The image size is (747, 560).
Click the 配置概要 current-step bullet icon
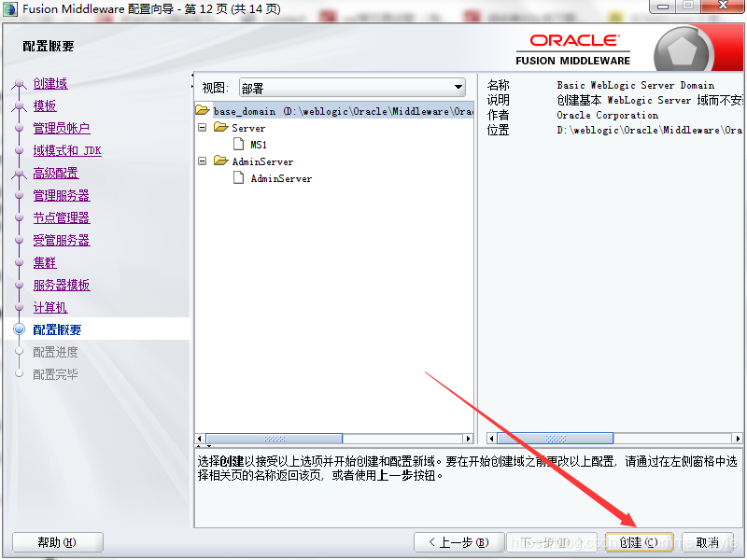coord(19,329)
